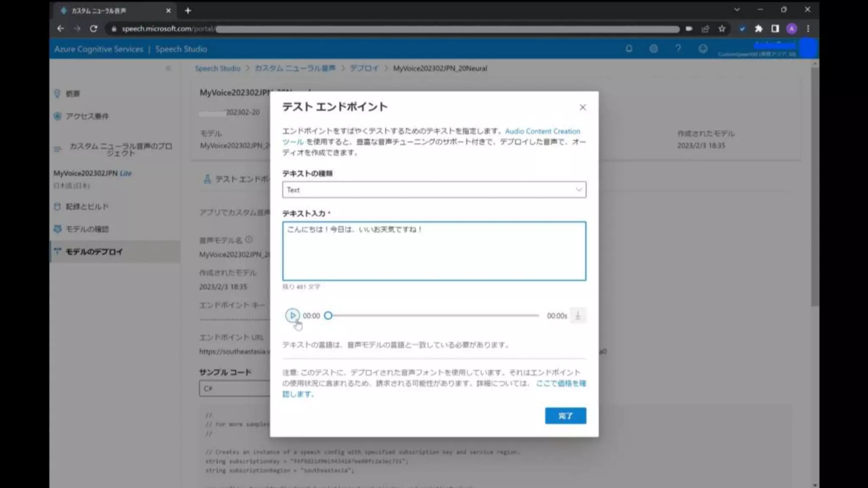Collapse the left sidebar panel
This screenshot has height=488, width=868.
click(168, 68)
